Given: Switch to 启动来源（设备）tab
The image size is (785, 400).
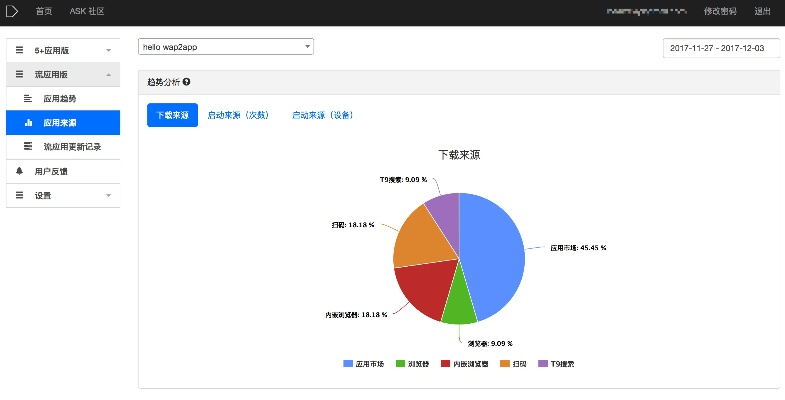Looking at the screenshot, I should pyautogui.click(x=322, y=115).
